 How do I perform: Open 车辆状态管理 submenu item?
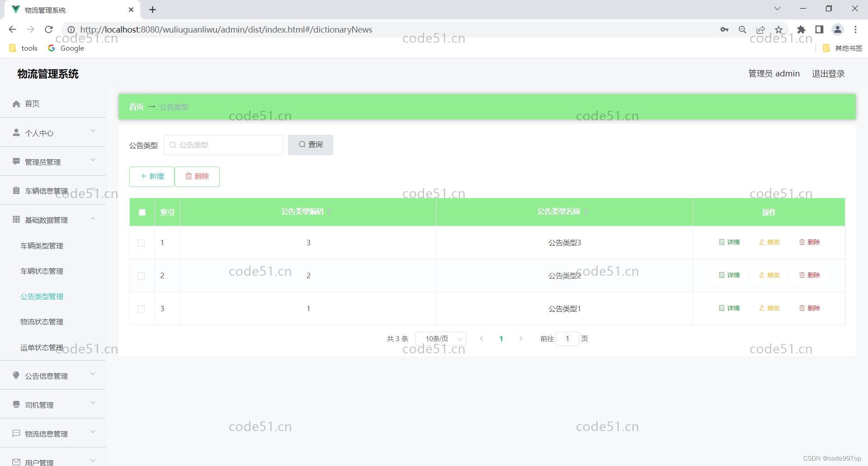(42, 271)
